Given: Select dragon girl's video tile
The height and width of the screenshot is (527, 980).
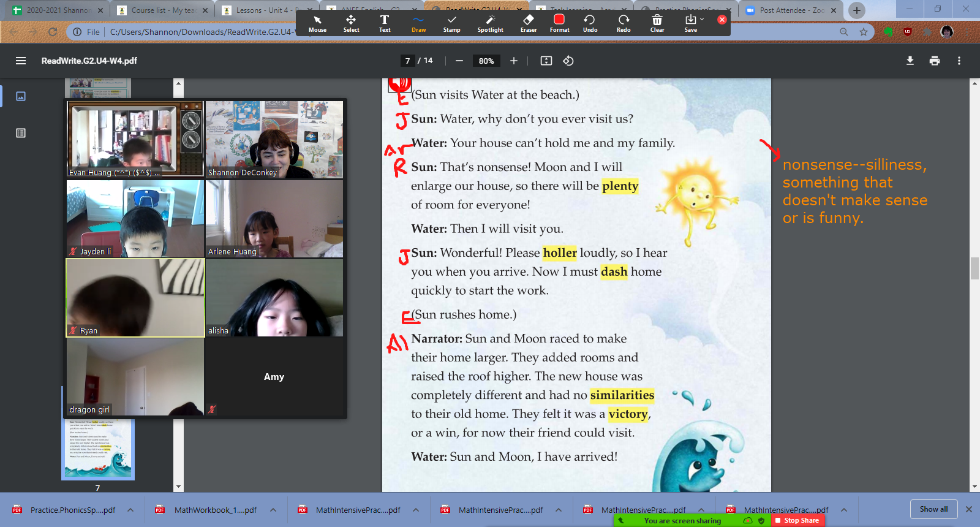Looking at the screenshot, I should [135, 377].
